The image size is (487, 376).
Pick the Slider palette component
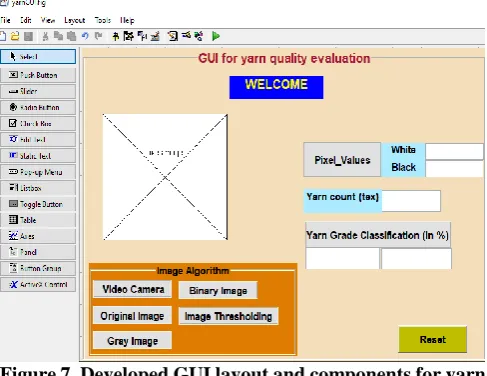click(38, 91)
